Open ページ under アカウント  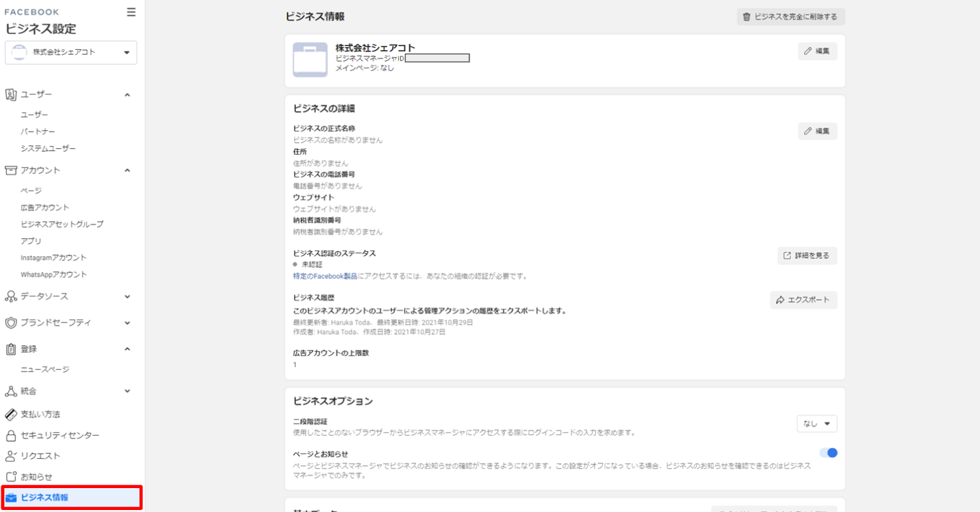31,191
